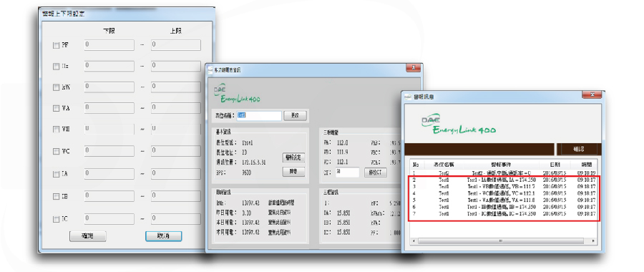644x272 pixels.
Task: Select alarm row 6 with IB = 174.350
Action: coord(504,207)
